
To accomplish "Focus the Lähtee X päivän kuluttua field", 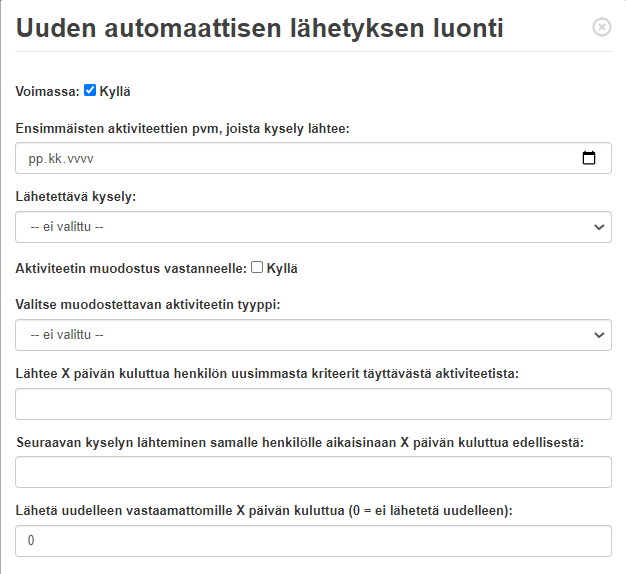I will (313, 404).
